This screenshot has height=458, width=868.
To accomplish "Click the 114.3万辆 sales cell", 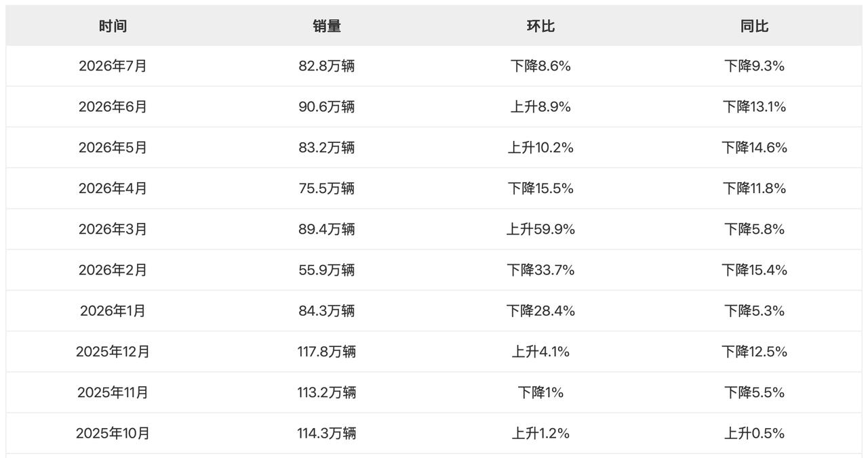I will click(x=326, y=433).
